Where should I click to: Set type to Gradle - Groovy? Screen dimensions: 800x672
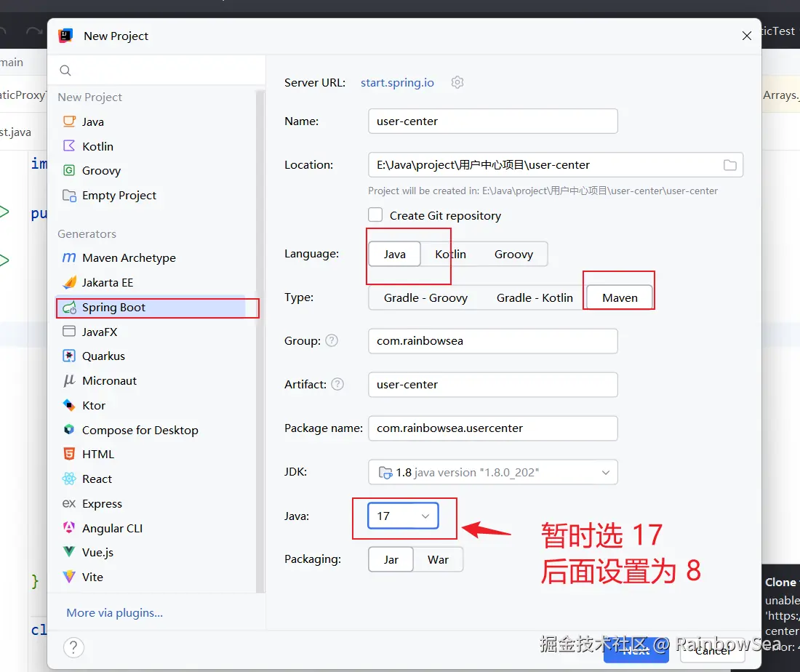pos(425,297)
